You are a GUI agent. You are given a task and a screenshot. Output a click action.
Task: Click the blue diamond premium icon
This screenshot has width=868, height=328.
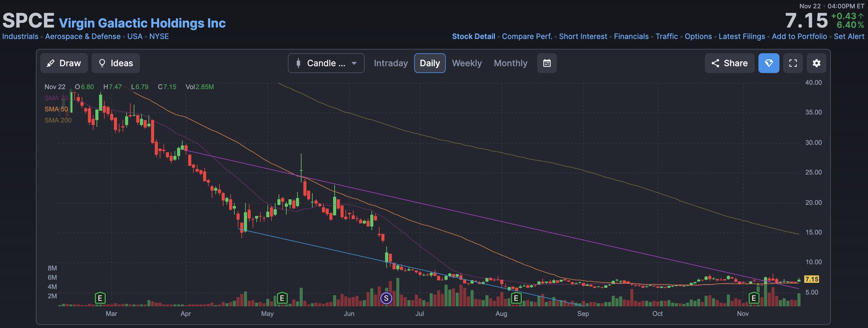click(769, 63)
